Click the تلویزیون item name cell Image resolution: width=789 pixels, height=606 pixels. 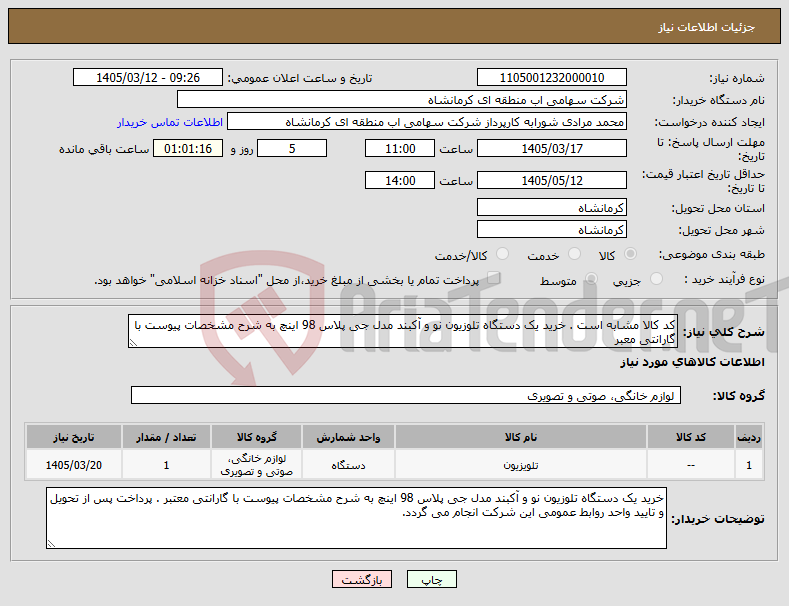click(x=521, y=465)
